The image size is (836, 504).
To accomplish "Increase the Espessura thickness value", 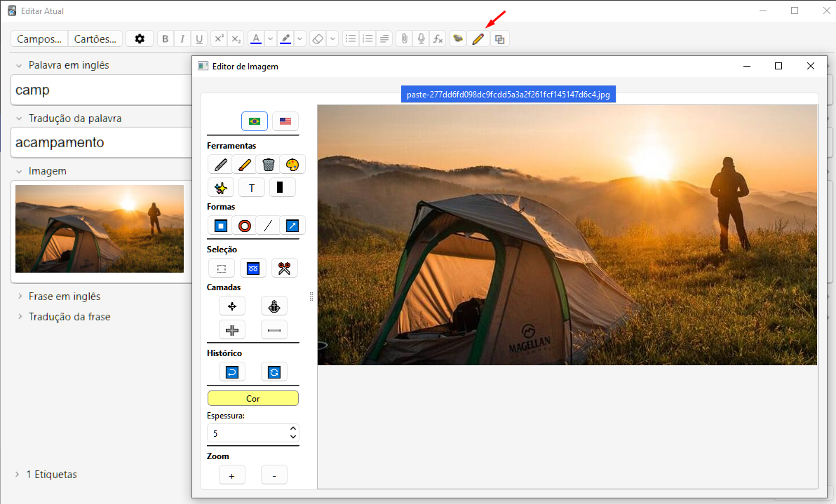I will [293, 428].
